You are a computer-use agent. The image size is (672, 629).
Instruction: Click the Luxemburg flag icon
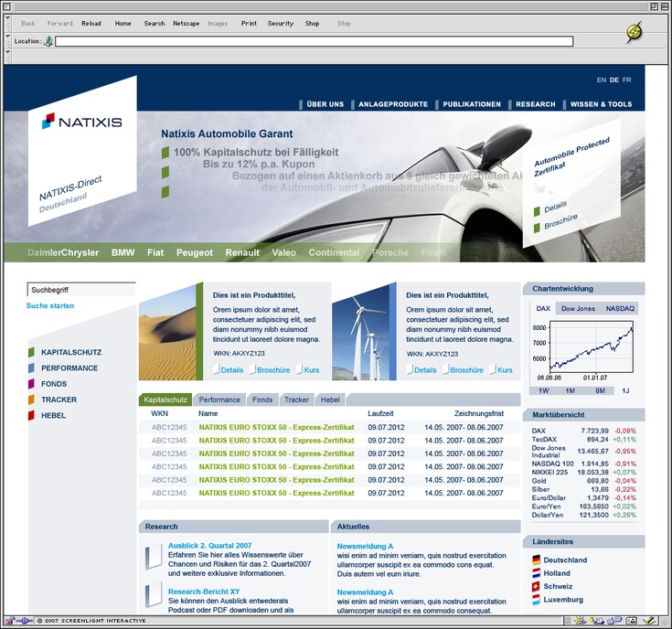pyautogui.click(x=536, y=600)
